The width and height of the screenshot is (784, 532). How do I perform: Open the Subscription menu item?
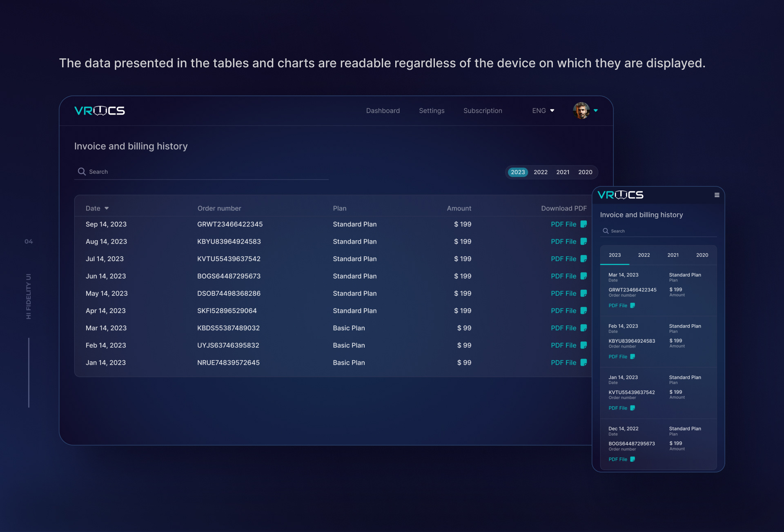coord(483,111)
